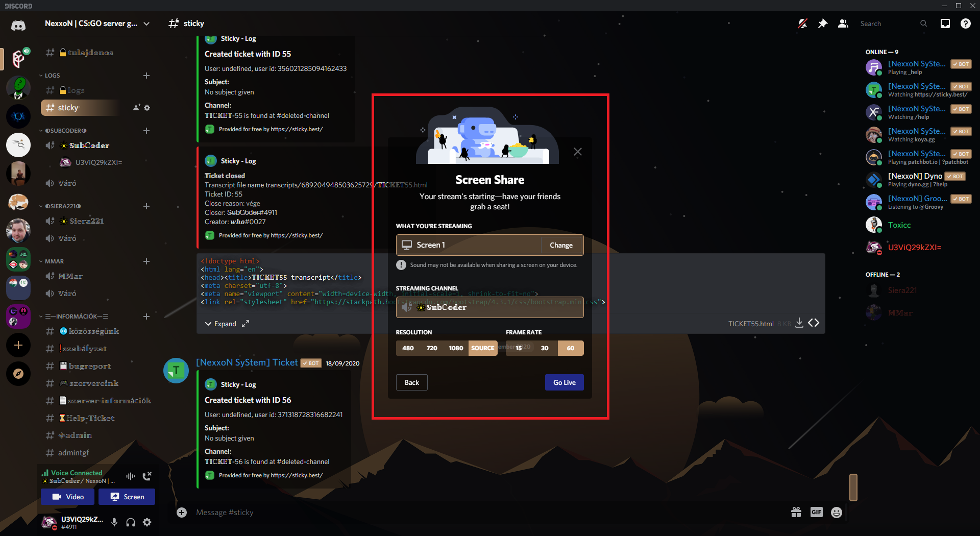Click the view code icon beside TICKET55.html

[814, 323]
